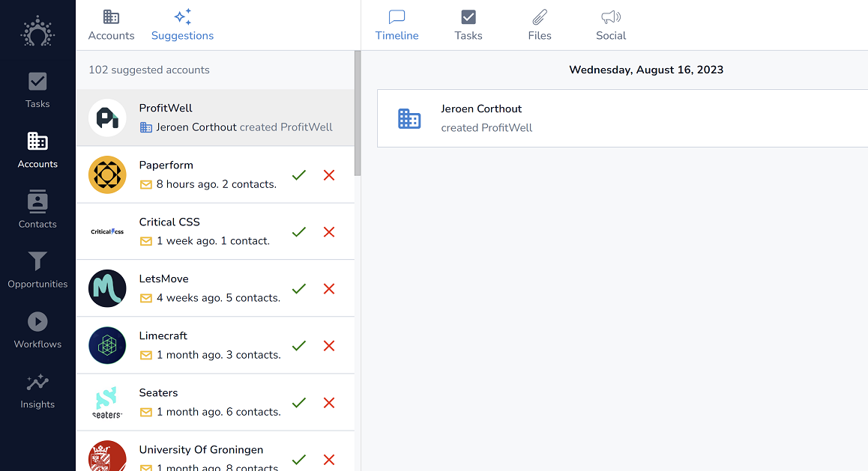
Task: Accept the Seaters suggestion
Action: 299,403
